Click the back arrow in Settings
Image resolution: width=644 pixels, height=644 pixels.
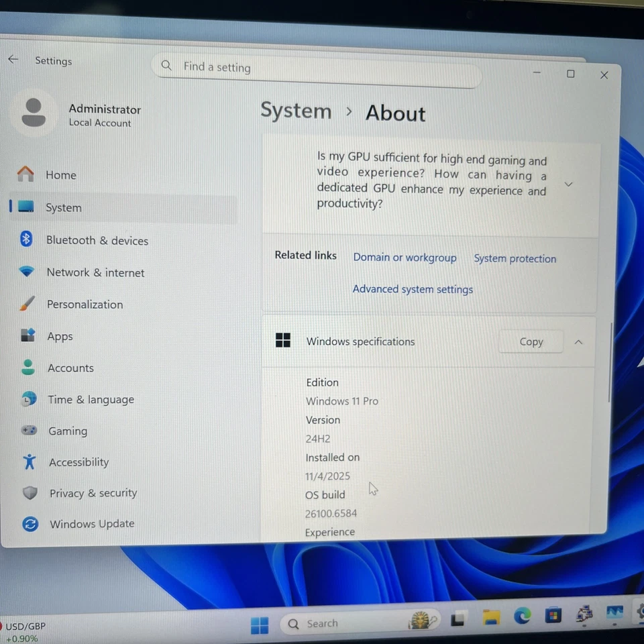13,60
